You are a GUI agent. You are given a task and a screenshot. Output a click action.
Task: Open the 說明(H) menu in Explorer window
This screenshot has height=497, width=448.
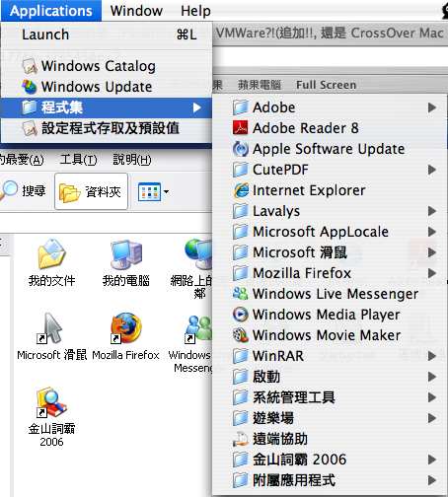[x=132, y=160]
